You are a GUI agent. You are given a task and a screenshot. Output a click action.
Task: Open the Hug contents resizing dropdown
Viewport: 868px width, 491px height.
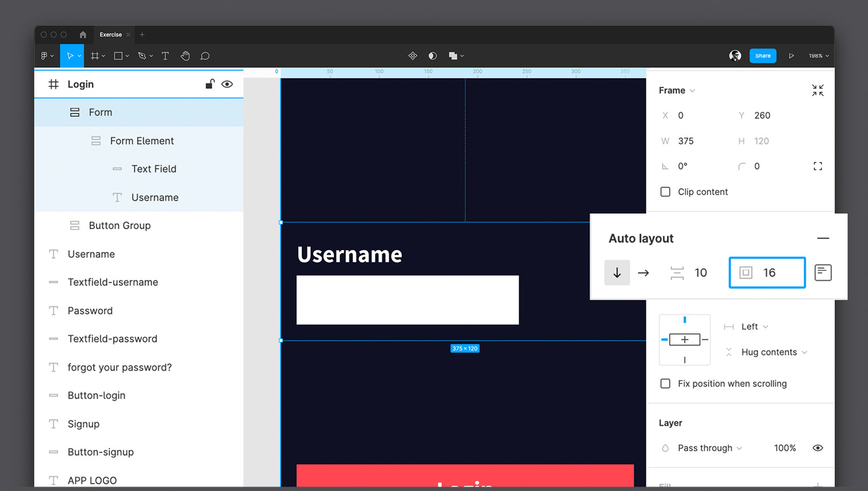click(774, 352)
